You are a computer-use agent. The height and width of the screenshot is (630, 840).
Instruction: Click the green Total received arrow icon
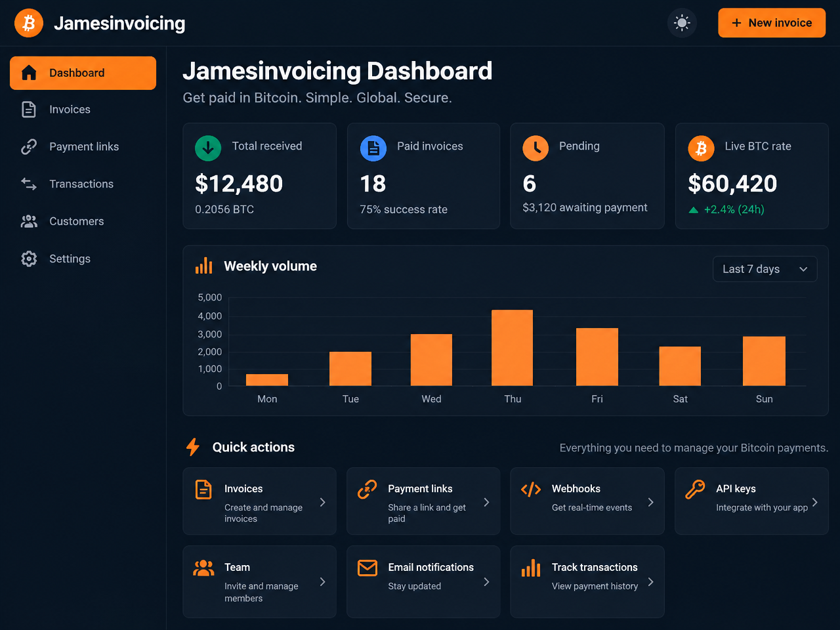[x=208, y=148]
